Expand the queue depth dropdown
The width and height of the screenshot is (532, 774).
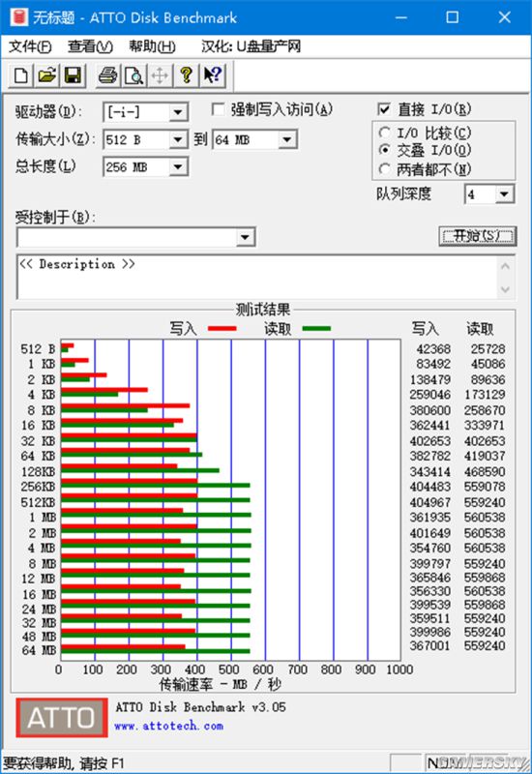point(504,194)
